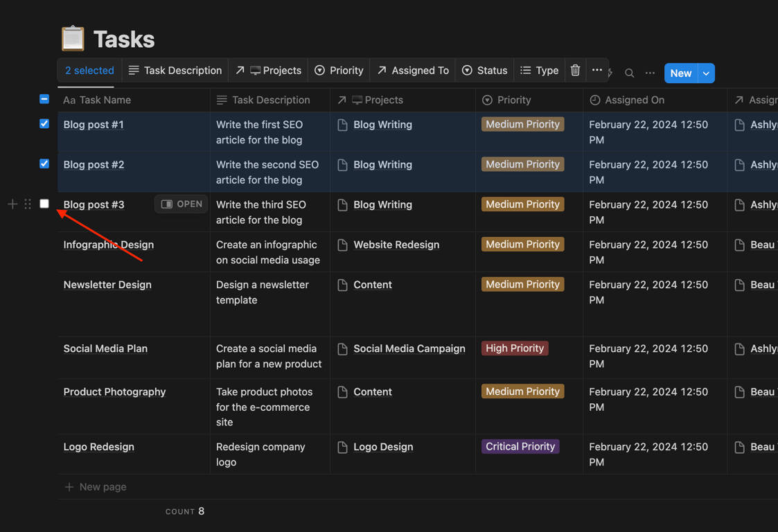Click the plus icon beside Blog post #3
The image size is (778, 532).
coord(12,204)
